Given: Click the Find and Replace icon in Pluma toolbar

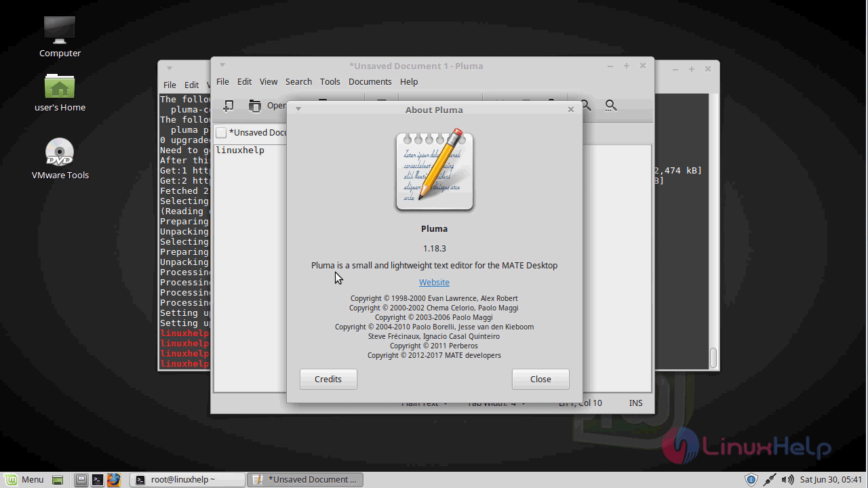Looking at the screenshot, I should click(x=611, y=105).
